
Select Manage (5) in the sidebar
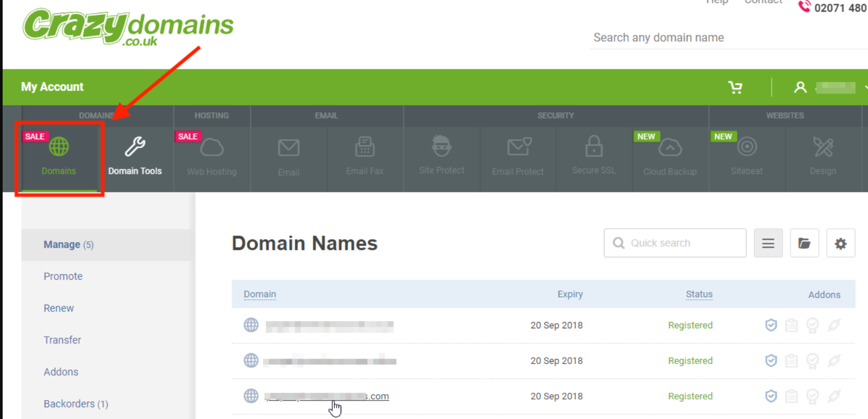pyautogui.click(x=108, y=245)
